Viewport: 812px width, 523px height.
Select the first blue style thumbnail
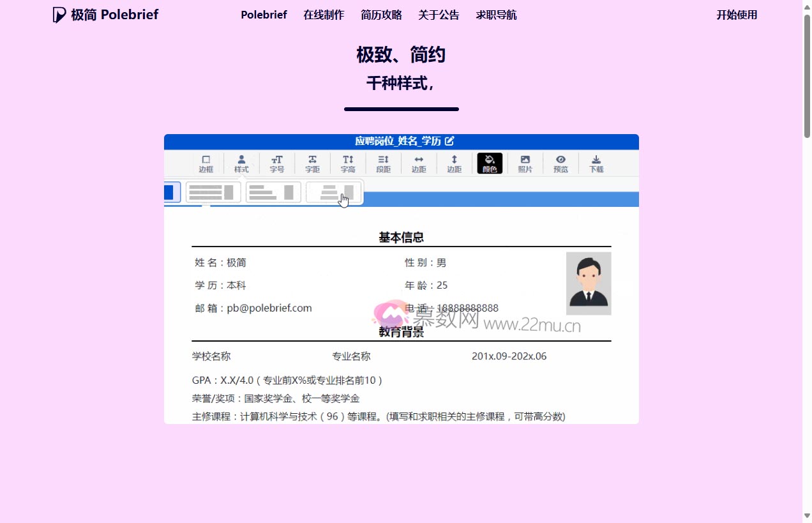[170, 192]
